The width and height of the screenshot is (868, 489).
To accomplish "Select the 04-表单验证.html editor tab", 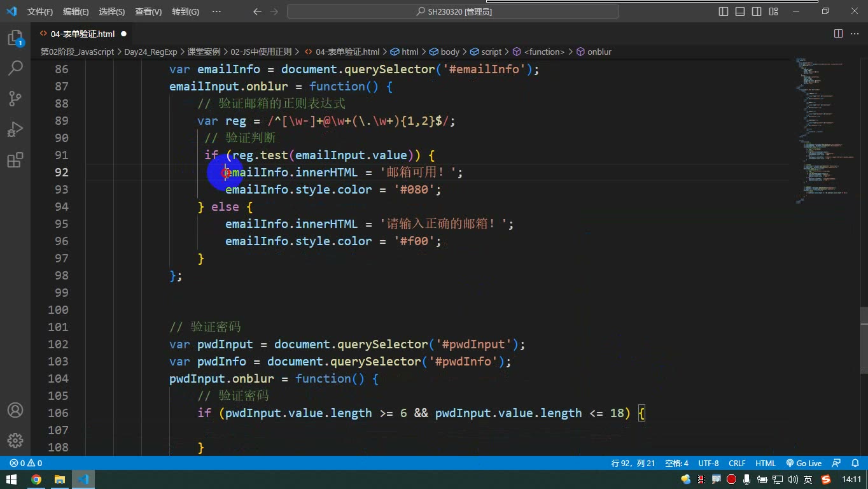I will tap(83, 34).
